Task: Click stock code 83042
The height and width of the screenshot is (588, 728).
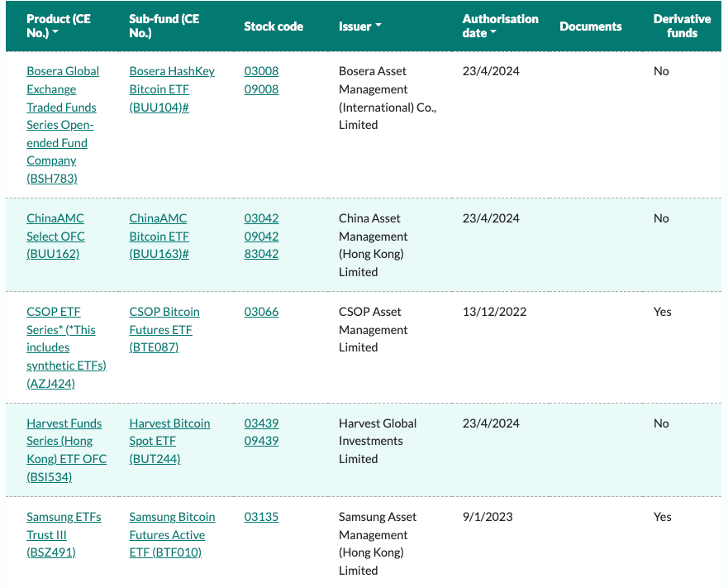Action: (261, 254)
